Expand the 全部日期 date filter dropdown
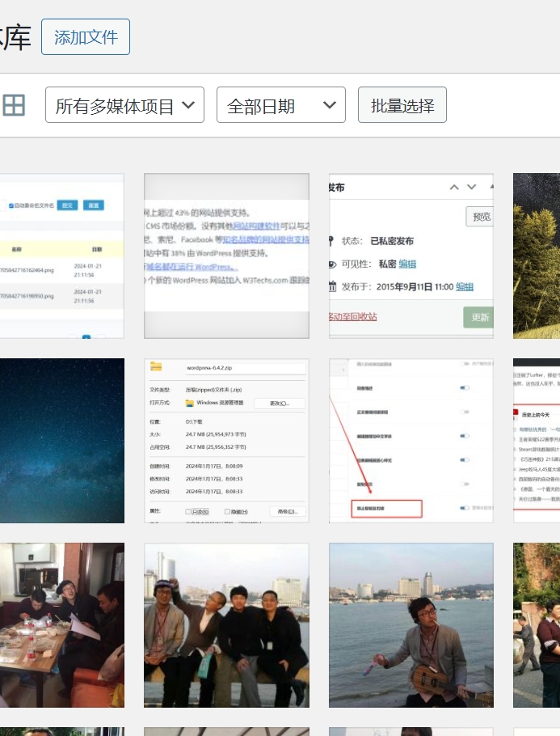 pyautogui.click(x=280, y=105)
